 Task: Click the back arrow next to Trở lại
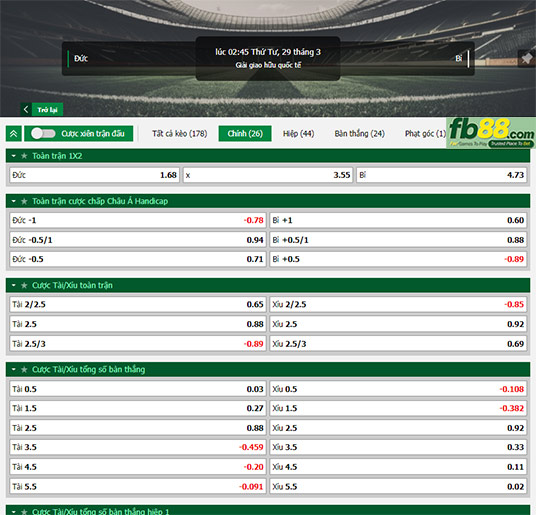26,109
